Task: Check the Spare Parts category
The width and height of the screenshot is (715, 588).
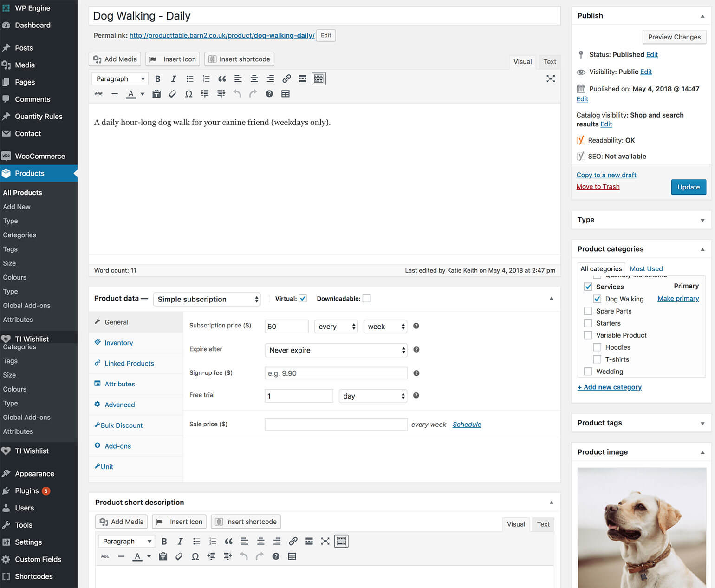Action: click(x=588, y=311)
